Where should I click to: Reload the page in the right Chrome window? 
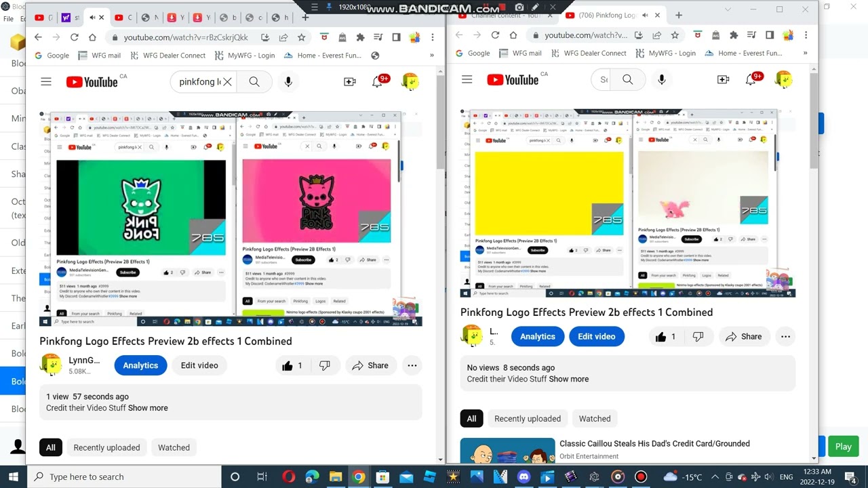tap(495, 35)
